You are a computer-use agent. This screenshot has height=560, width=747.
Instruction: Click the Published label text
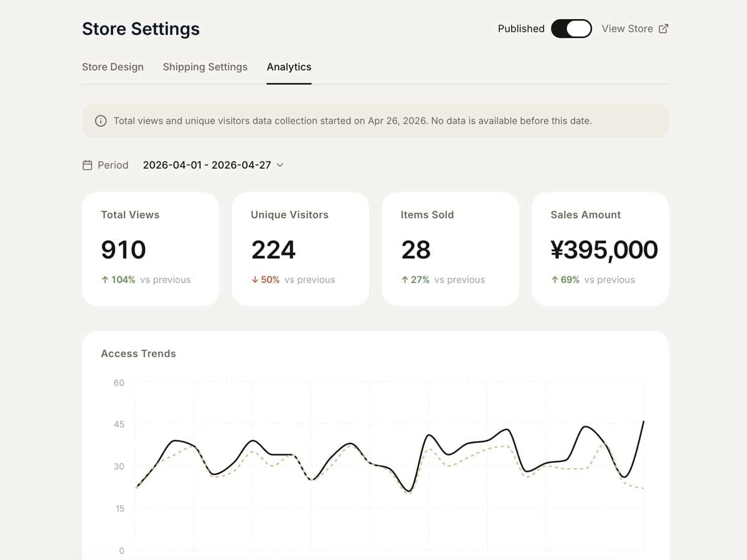[521, 29]
